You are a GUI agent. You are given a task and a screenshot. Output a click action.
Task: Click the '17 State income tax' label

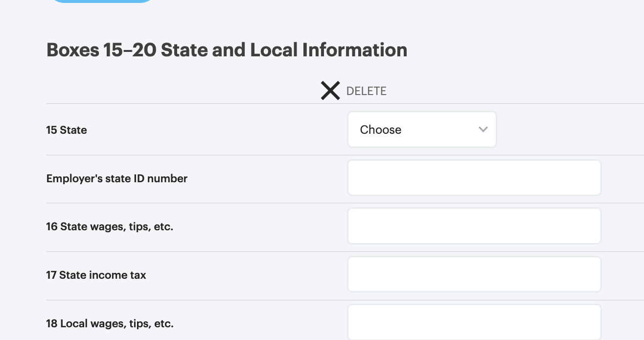pos(96,275)
